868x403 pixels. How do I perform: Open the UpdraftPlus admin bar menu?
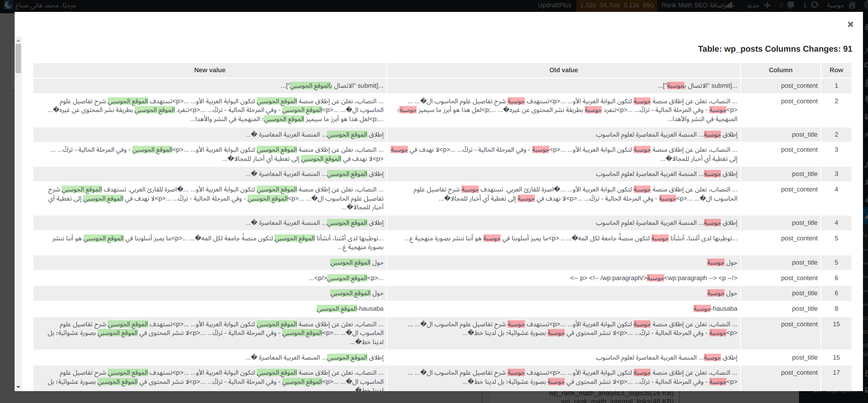coord(554,5)
